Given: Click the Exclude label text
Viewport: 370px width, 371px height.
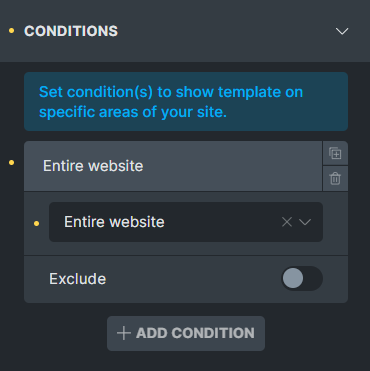Looking at the screenshot, I should pos(77,279).
